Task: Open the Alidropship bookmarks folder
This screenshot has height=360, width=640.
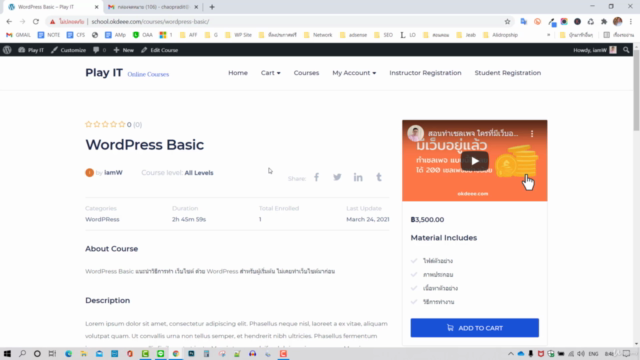Action: coord(500,35)
